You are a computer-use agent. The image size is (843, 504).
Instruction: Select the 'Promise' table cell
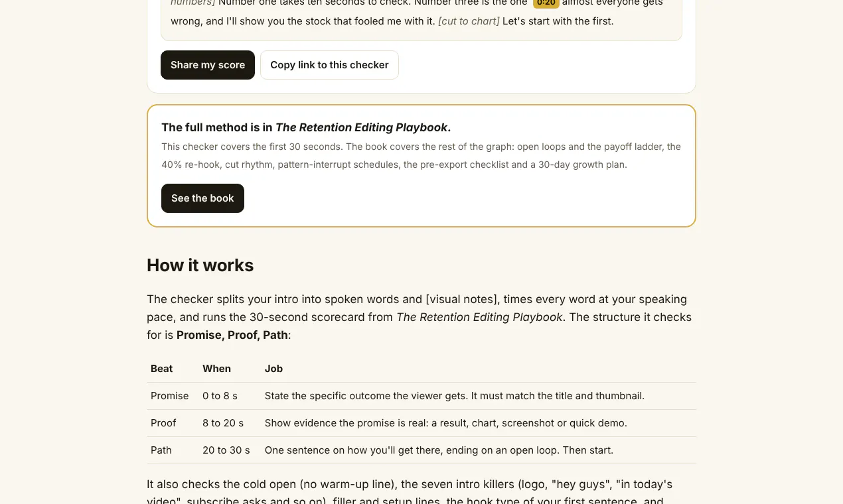point(170,396)
